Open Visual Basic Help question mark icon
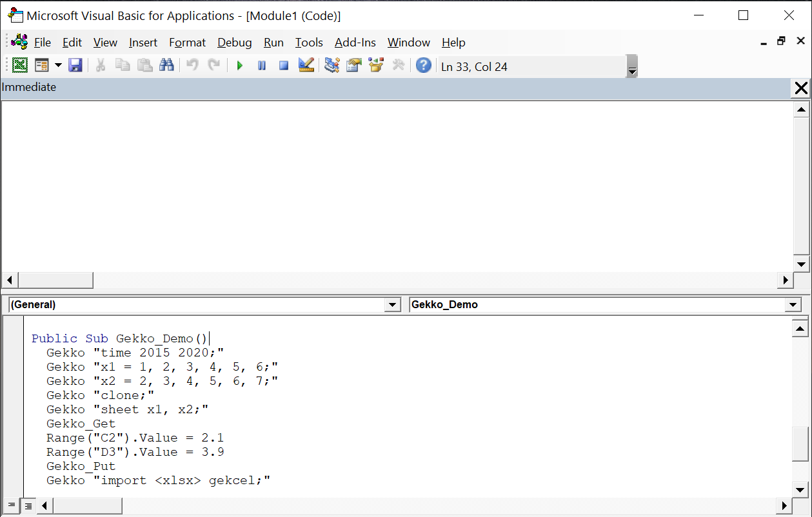The image size is (812, 517). pos(424,65)
